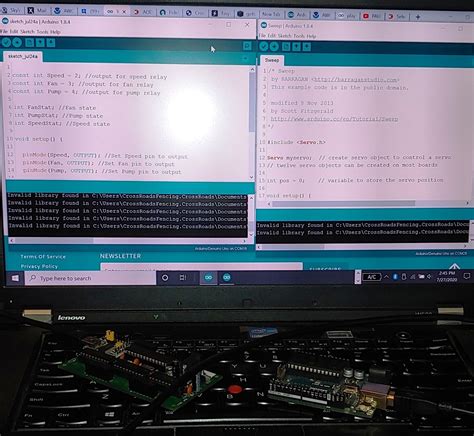Open Help menu in sketch_jul24a window
474x436 pixels.
coord(55,32)
